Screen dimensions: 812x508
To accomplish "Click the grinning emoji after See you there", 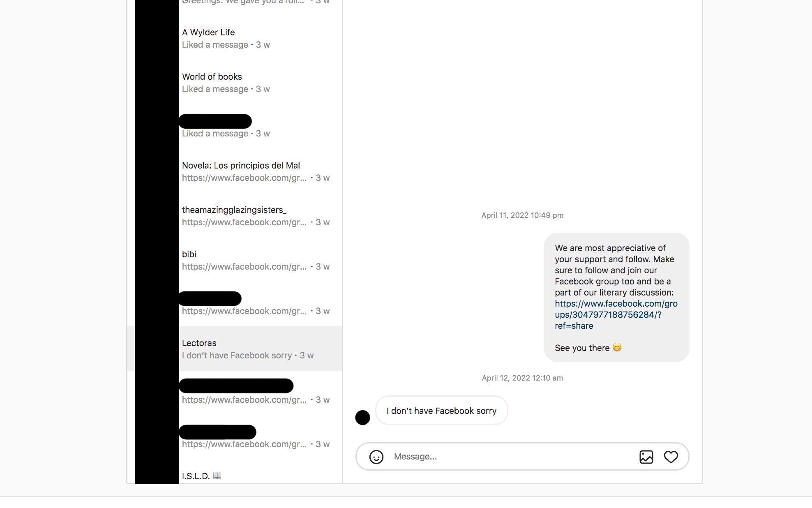I will [x=617, y=347].
